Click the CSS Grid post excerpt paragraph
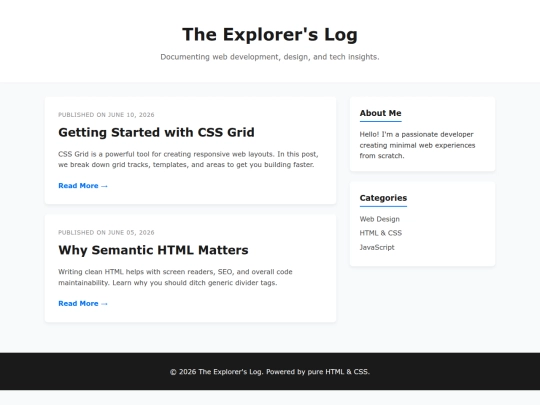 click(x=188, y=159)
